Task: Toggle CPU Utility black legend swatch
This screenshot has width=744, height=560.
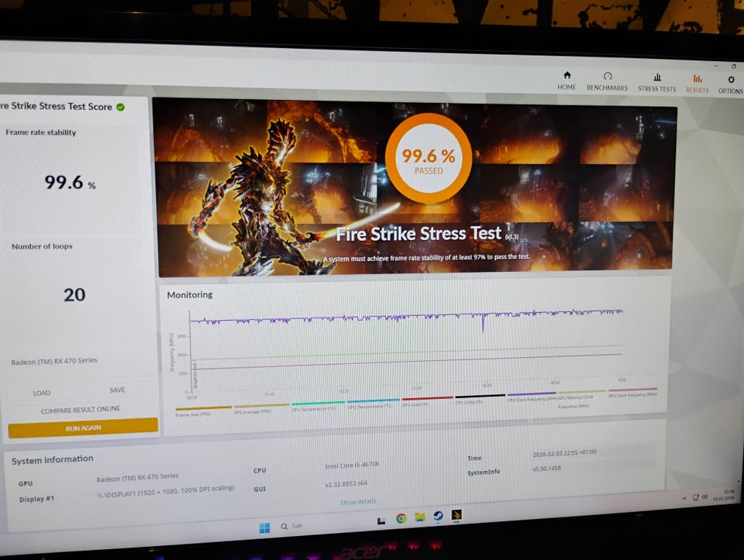Action: pyautogui.click(x=480, y=397)
